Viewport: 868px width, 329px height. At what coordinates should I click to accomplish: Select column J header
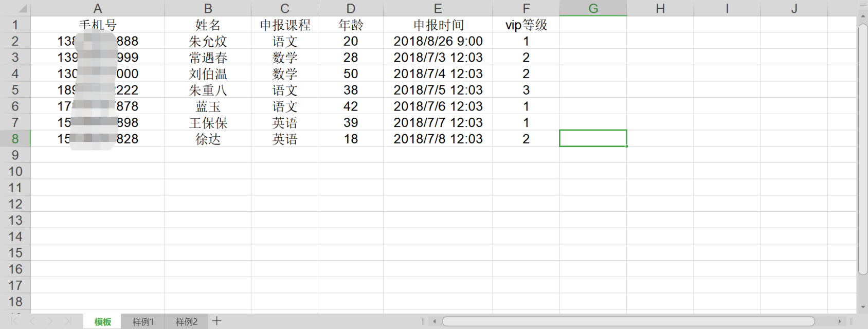[794, 8]
